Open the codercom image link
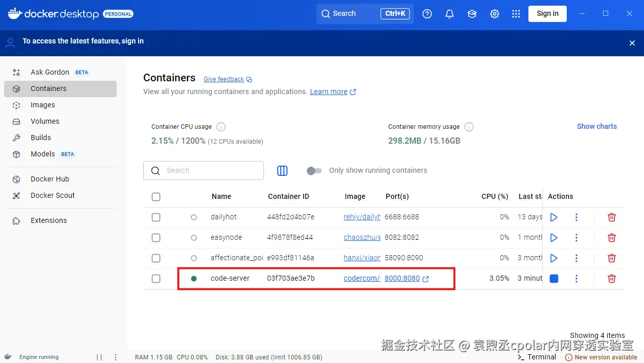644x363 pixels. pos(362,278)
